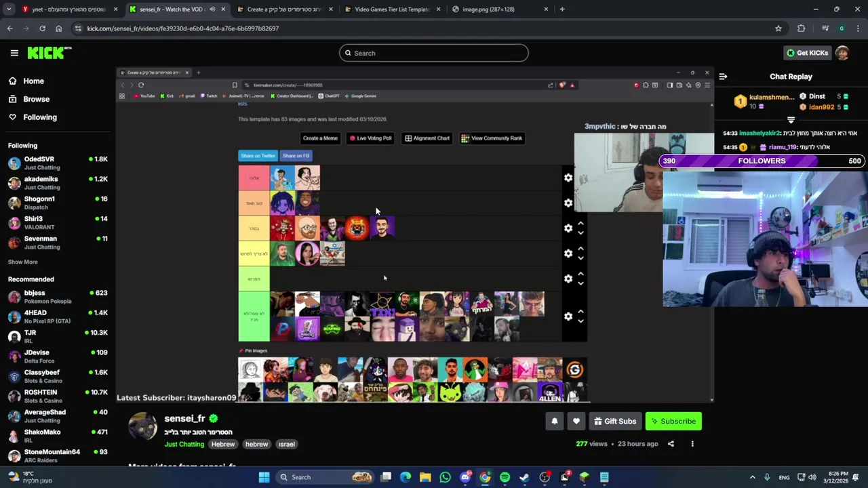
Task: Click the Kick search field
Action: (x=434, y=53)
